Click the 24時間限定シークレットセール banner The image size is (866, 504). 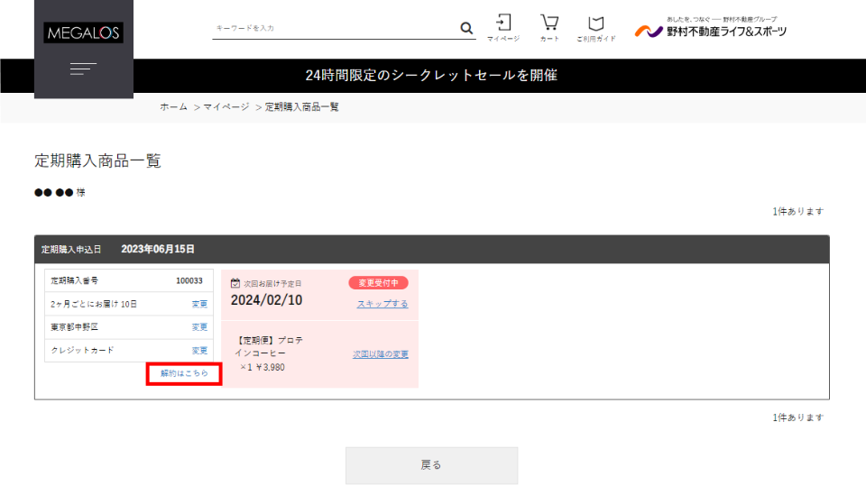[431, 76]
